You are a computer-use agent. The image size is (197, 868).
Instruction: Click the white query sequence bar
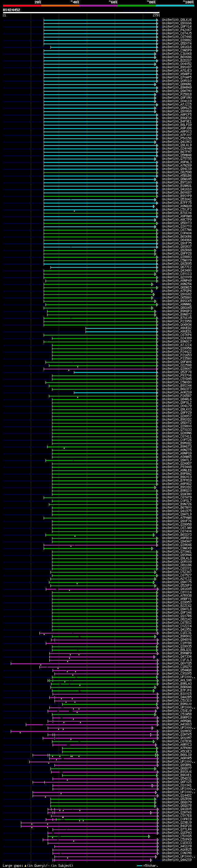[81, 12]
